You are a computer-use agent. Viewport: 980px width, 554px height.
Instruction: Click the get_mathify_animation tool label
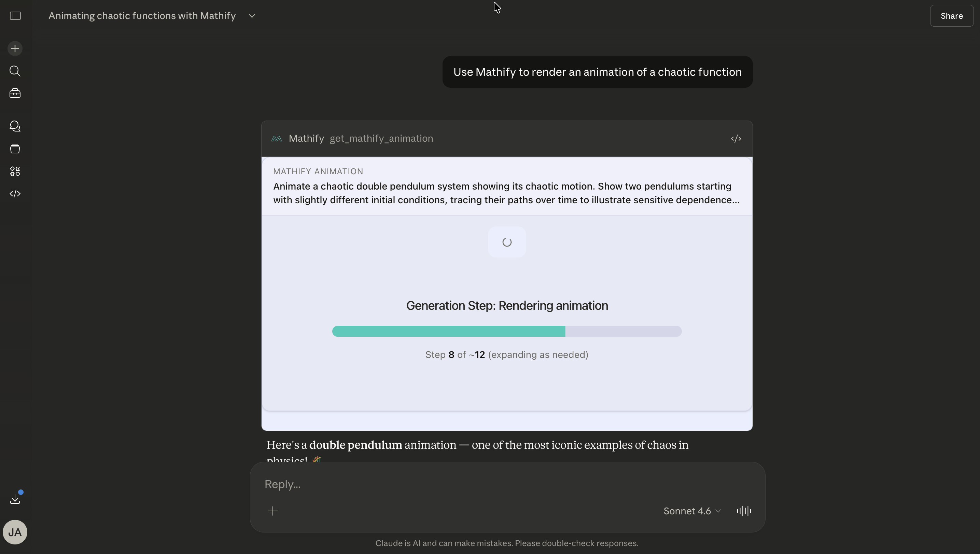tap(381, 139)
